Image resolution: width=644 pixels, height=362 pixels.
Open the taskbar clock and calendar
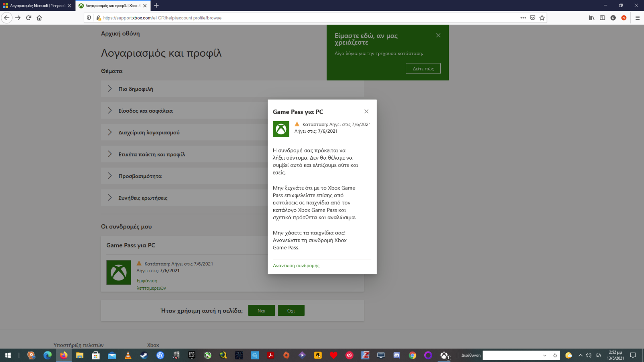(x=615, y=355)
